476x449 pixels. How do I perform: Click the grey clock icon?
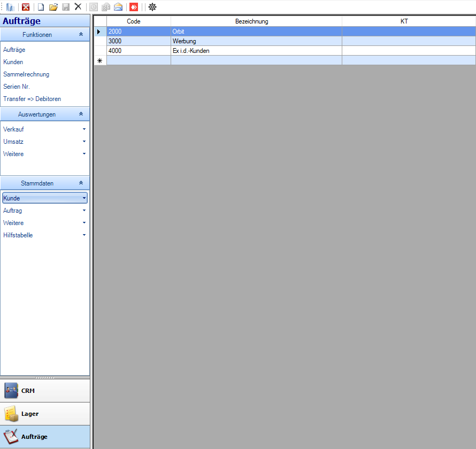(x=94, y=7)
